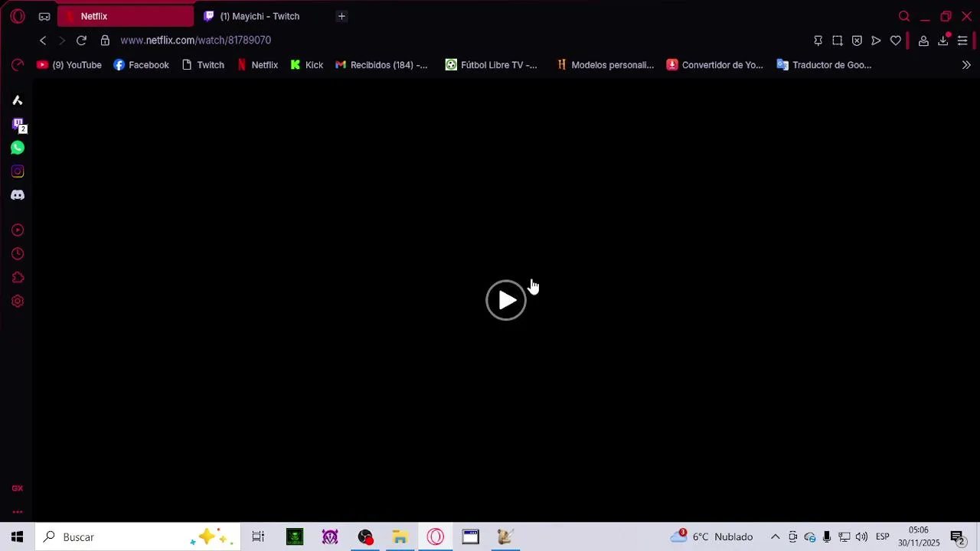980x551 pixels.
Task: Click the pinboard pin icon
Action: (x=818, y=41)
